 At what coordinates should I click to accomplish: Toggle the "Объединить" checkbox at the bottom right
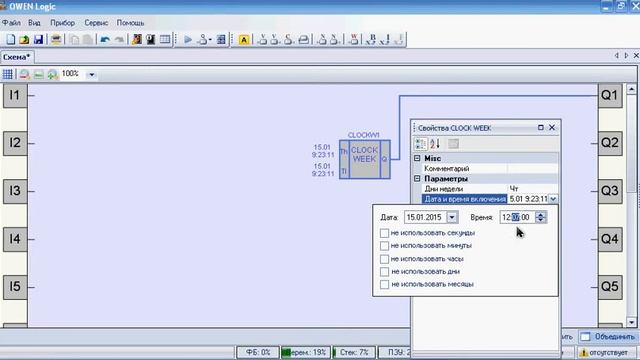point(585,337)
